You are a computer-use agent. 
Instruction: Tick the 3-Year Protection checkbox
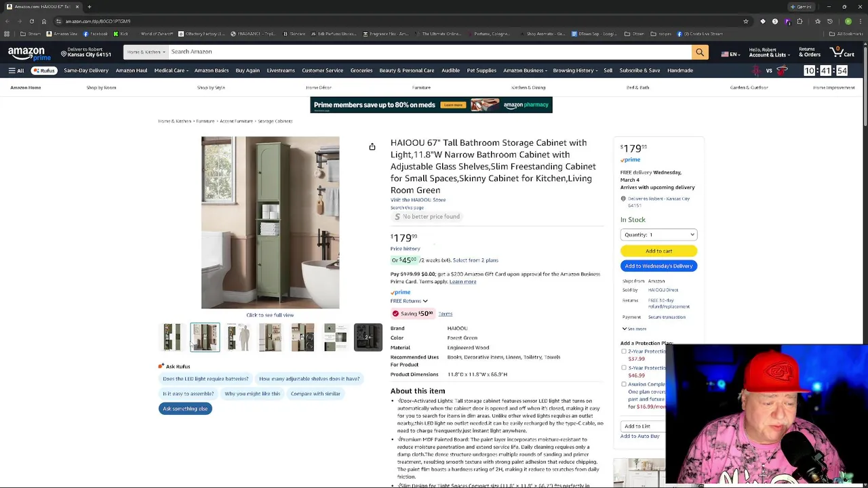[x=624, y=368]
